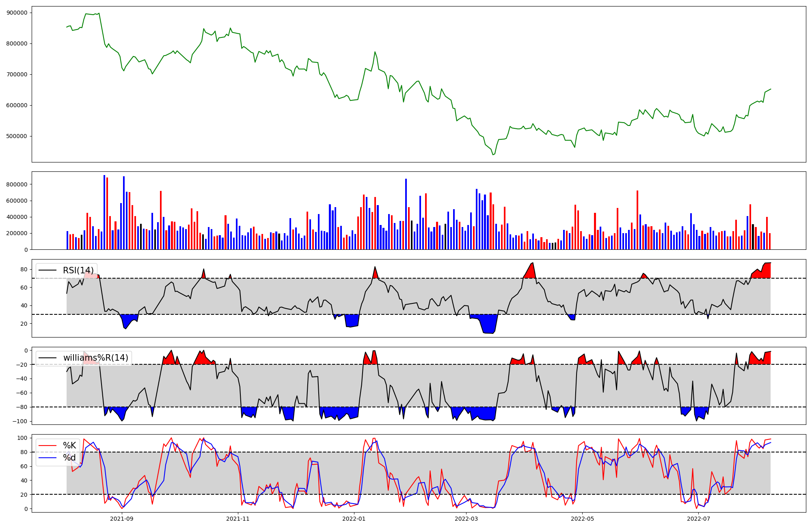This screenshot has height=528, width=812.
Task: Click the 2022-01 date tick label
Action: pyautogui.click(x=354, y=519)
